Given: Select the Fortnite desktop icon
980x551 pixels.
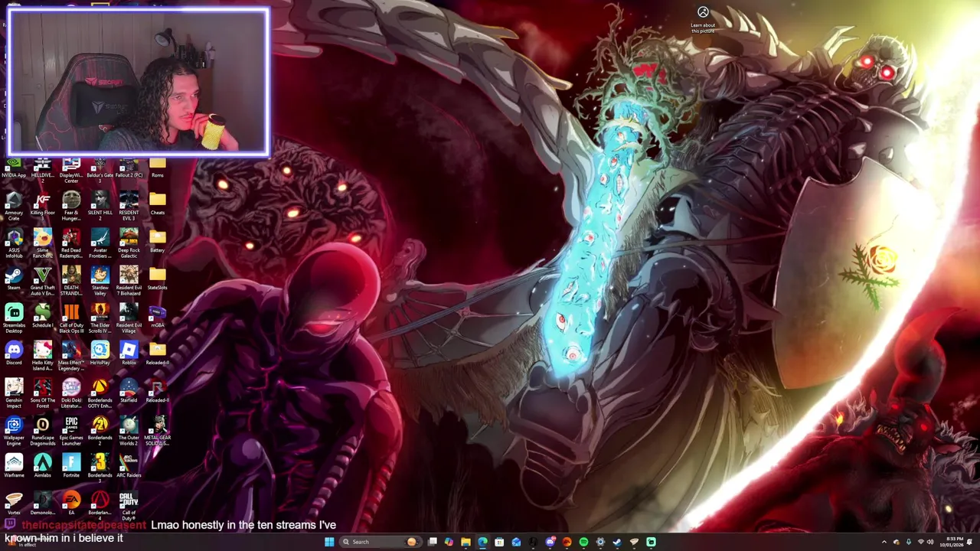Looking at the screenshot, I should click(x=71, y=466).
